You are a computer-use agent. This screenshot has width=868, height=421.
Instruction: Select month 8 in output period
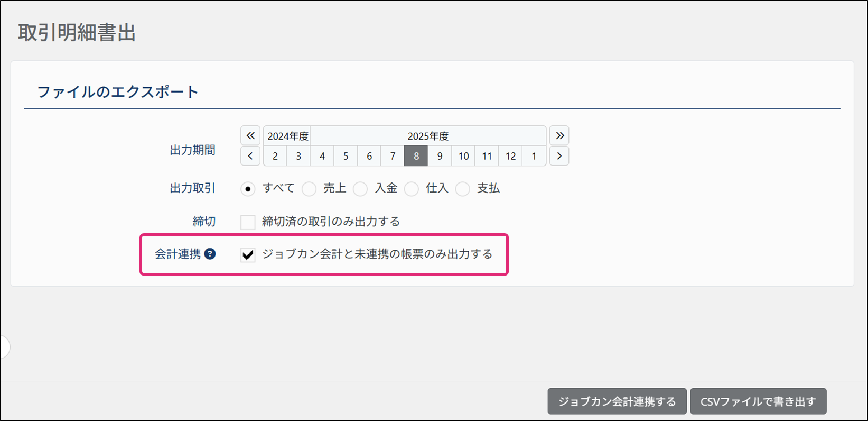coord(416,156)
